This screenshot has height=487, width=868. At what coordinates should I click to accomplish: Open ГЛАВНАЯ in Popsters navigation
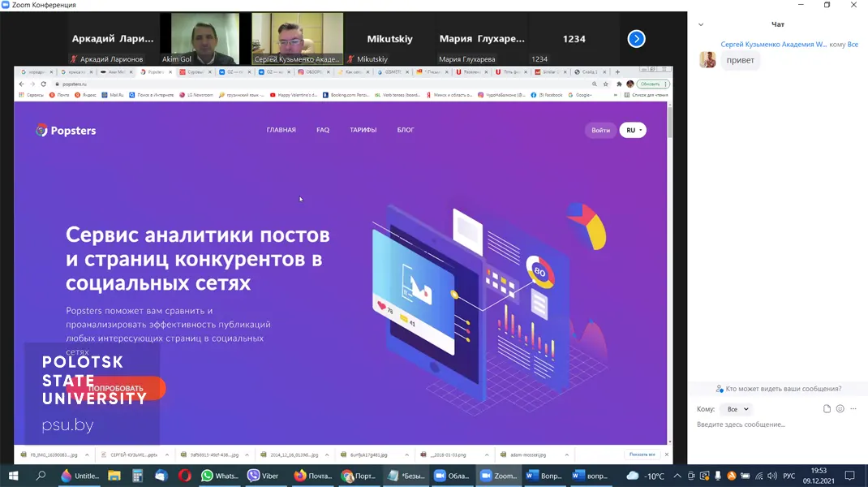point(281,130)
